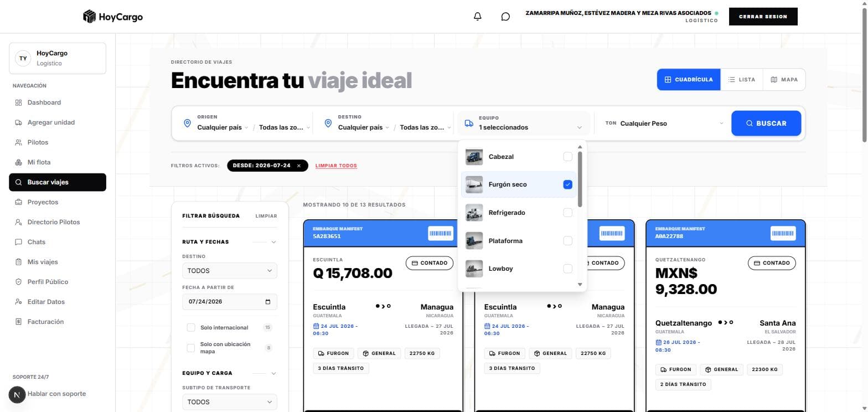Image resolution: width=868 pixels, height=412 pixels.
Task: Click the HoyCargo logo in the header
Action: pos(113,17)
